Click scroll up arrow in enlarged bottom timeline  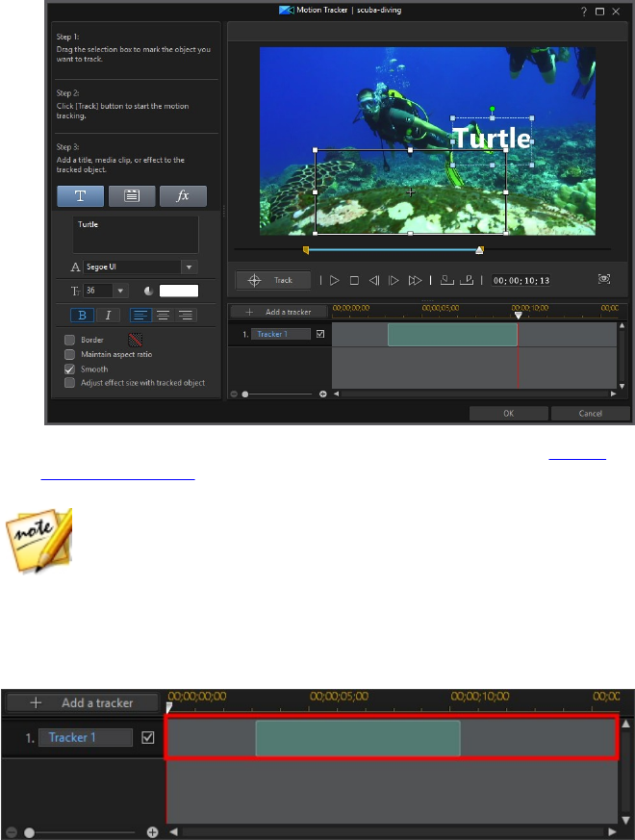click(x=625, y=725)
